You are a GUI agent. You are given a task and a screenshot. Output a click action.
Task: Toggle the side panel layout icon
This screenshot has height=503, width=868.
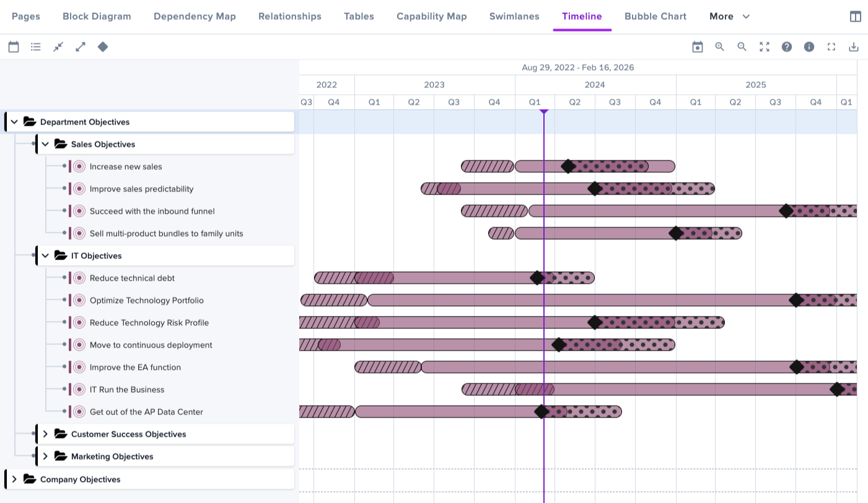click(856, 17)
